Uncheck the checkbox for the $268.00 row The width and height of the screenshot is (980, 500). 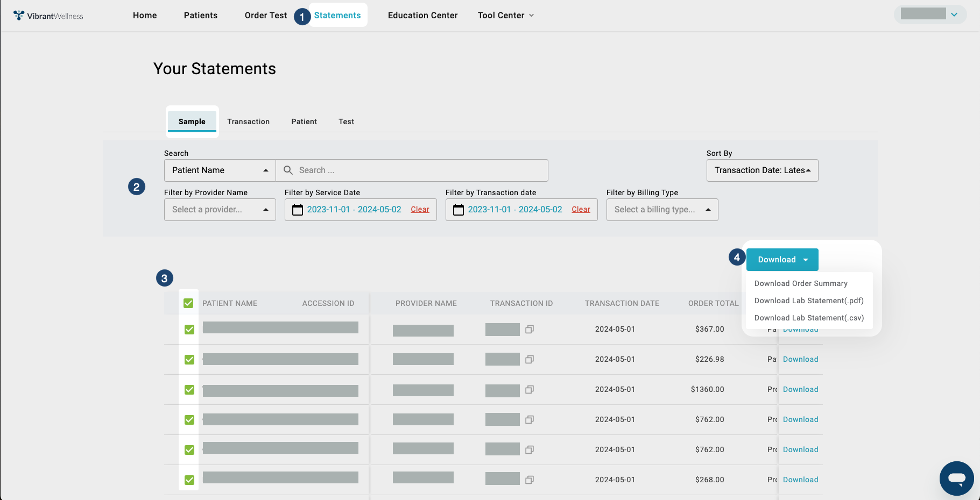(x=189, y=480)
